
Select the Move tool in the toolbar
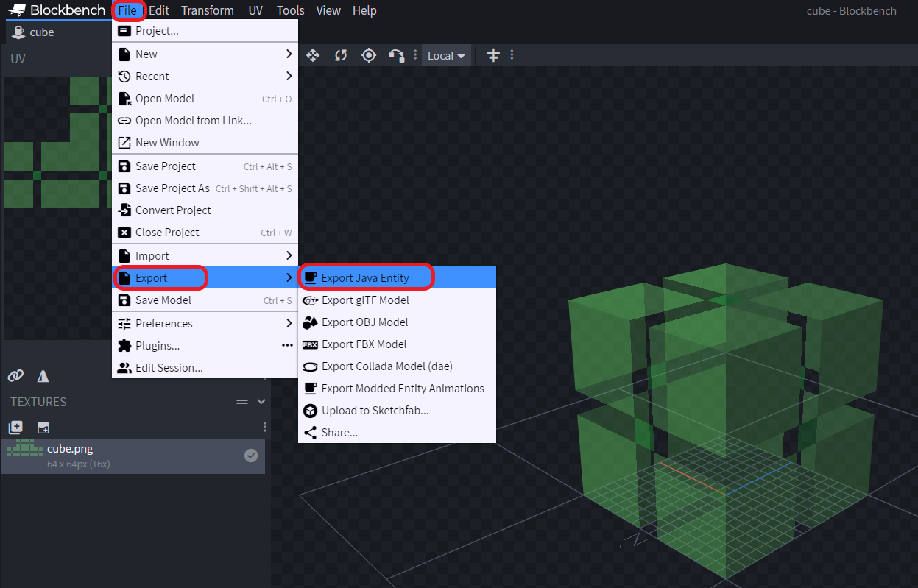312,54
